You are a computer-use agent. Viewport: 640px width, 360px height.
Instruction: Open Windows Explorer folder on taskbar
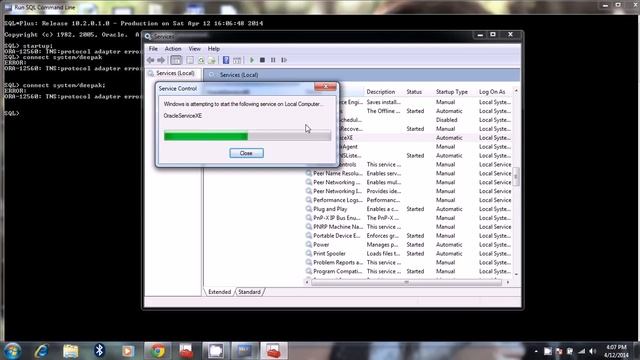(x=71, y=351)
